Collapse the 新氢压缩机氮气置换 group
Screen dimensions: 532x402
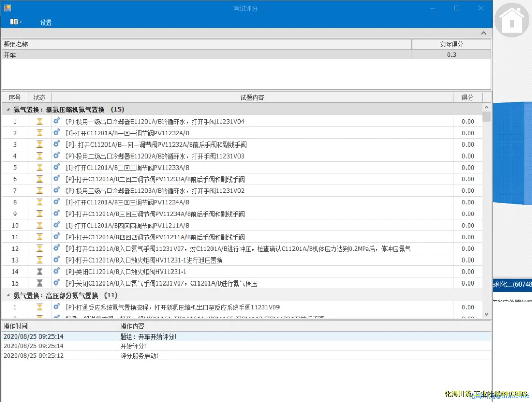pos(7,110)
